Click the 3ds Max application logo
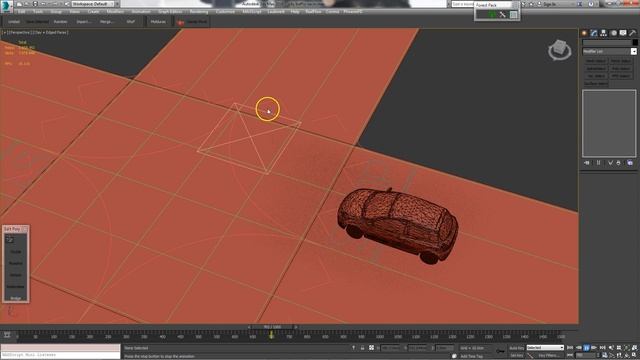 tap(7, 6)
